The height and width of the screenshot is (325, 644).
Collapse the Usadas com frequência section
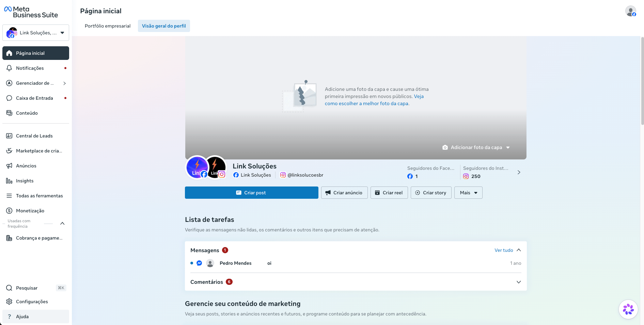pyautogui.click(x=62, y=223)
